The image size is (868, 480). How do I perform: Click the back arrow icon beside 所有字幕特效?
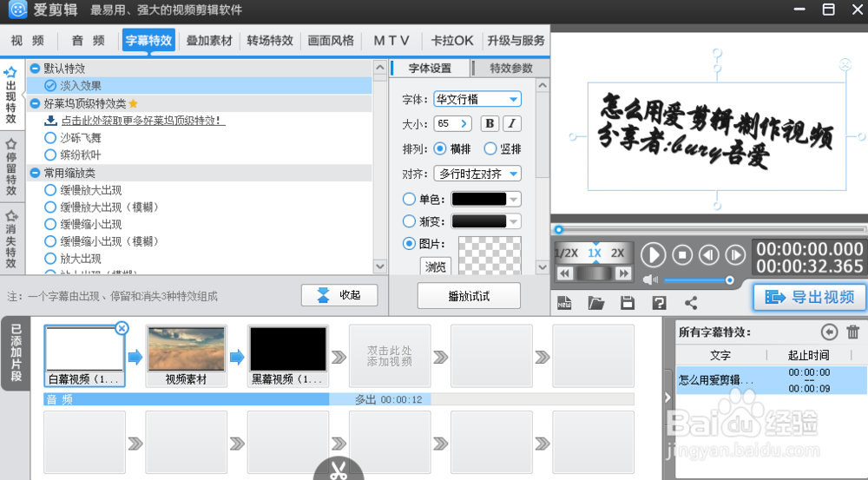[829, 332]
